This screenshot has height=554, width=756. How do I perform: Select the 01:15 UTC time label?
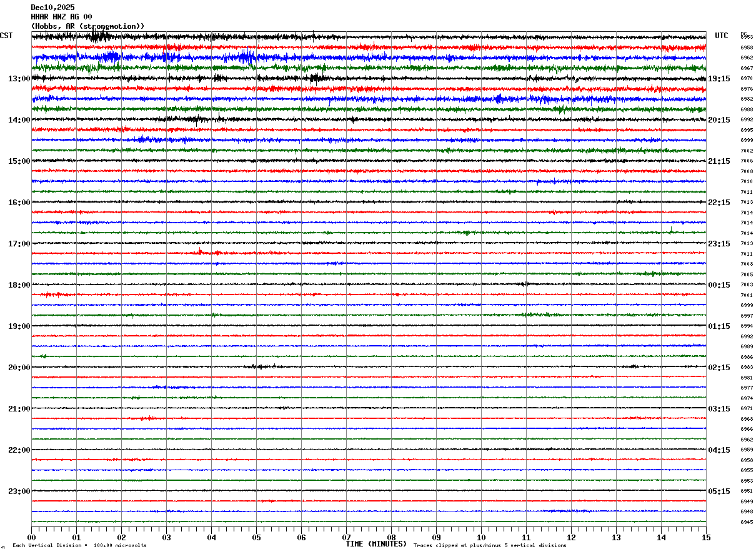click(x=719, y=326)
